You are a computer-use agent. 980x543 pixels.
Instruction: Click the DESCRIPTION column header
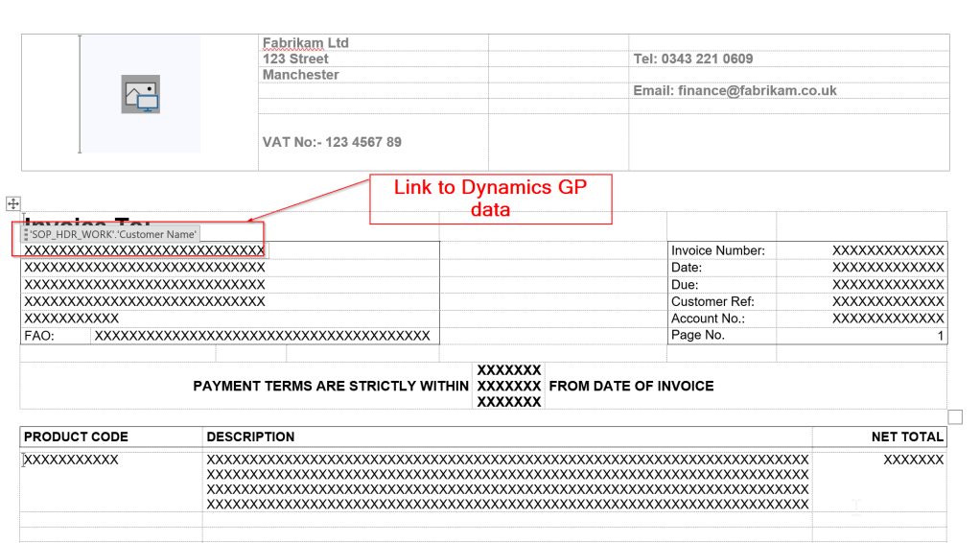point(250,437)
